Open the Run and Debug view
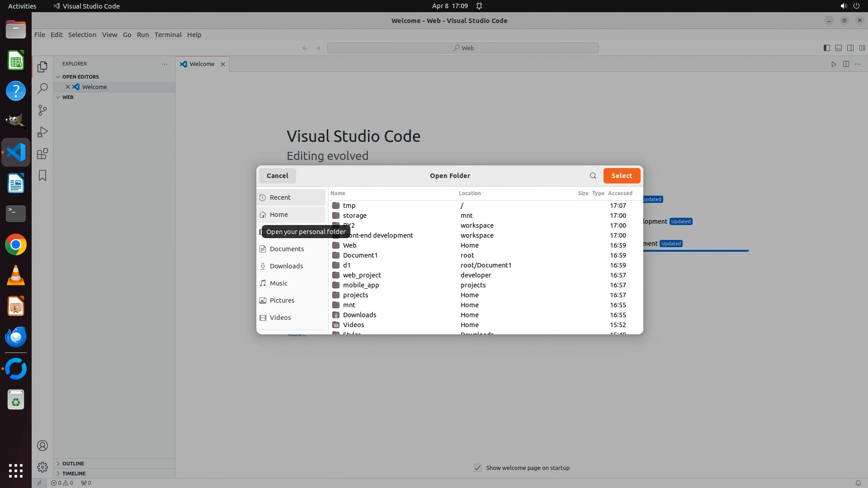 point(42,132)
